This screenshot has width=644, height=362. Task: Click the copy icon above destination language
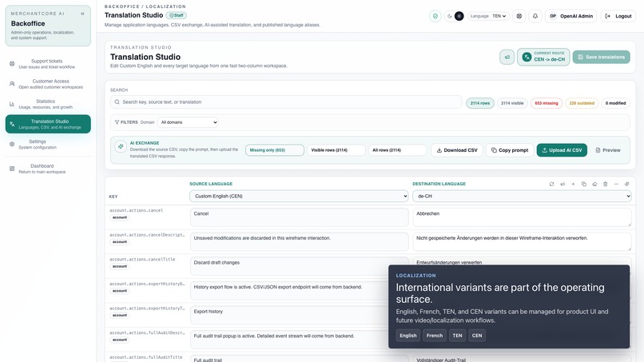[583, 184]
